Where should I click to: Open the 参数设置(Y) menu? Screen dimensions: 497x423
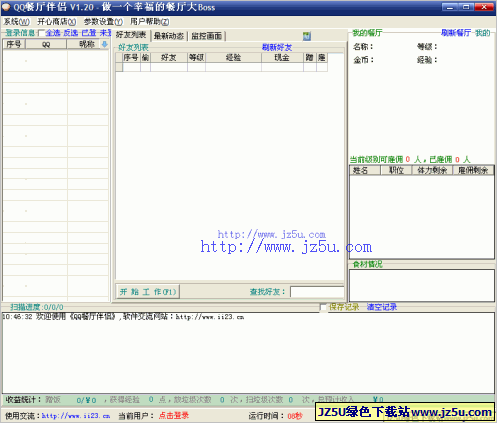[x=103, y=22]
